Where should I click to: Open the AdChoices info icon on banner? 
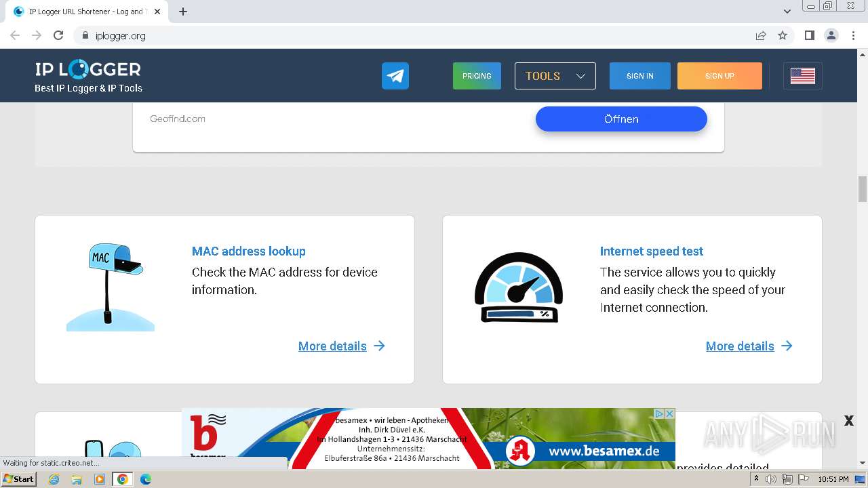coord(658,413)
